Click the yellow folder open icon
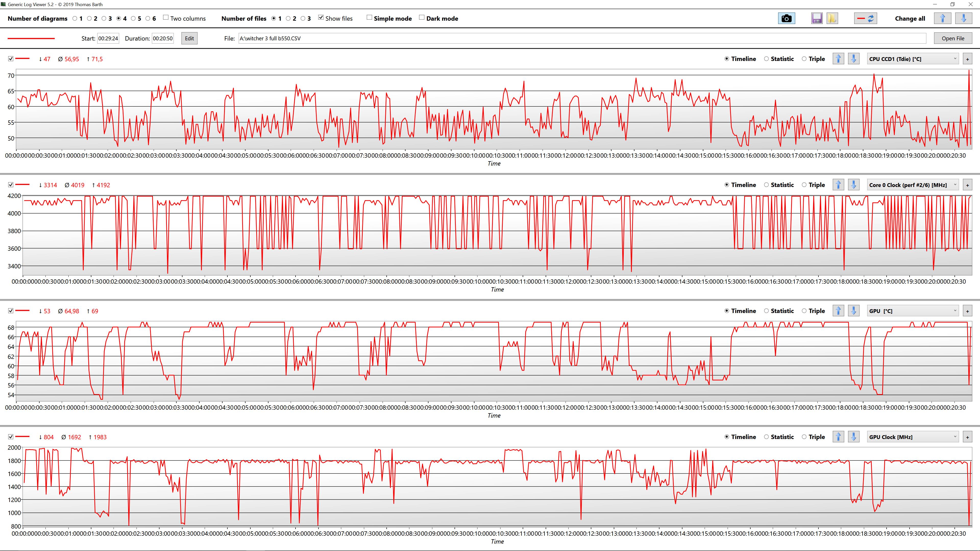Screen dimensions: 980x551 (832, 18)
